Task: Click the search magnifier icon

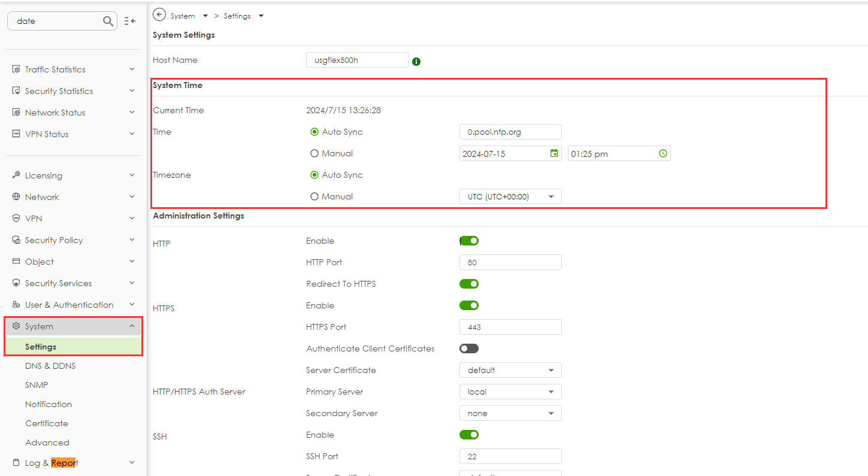Action: coord(108,21)
